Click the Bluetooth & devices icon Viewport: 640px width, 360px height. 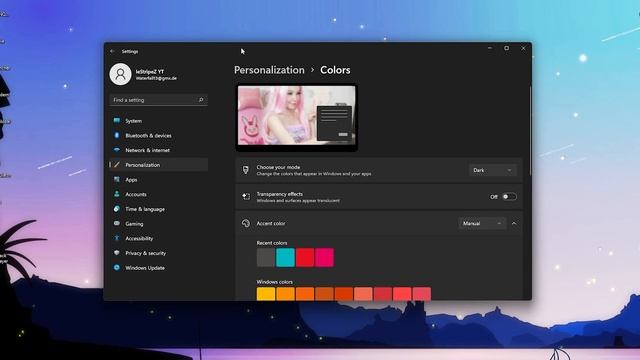pos(117,135)
